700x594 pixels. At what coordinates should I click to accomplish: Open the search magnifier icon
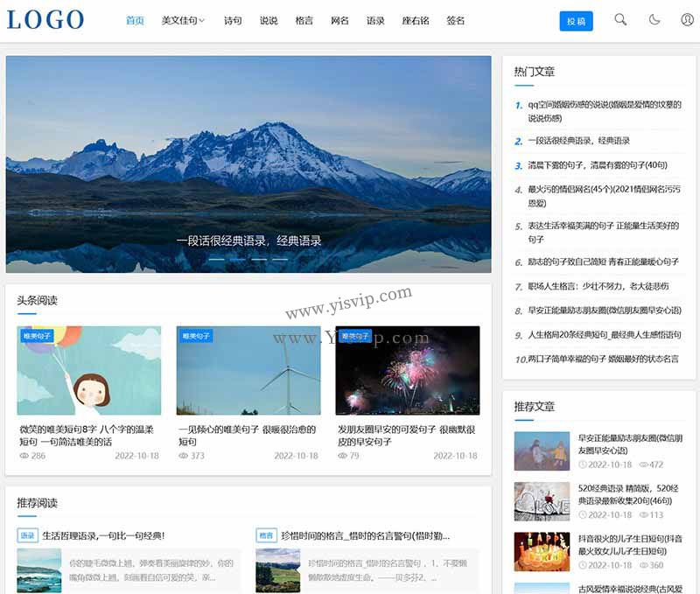coord(619,19)
